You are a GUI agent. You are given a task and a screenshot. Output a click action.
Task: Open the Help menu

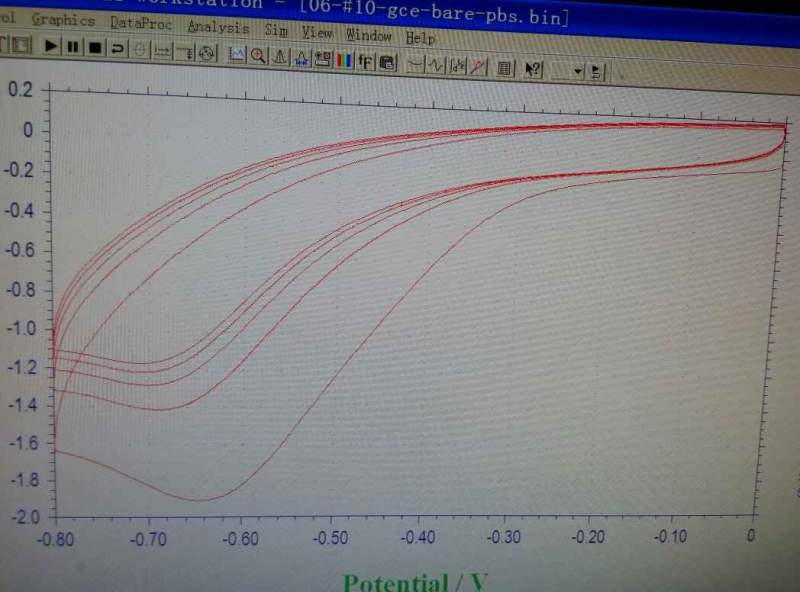[420, 38]
